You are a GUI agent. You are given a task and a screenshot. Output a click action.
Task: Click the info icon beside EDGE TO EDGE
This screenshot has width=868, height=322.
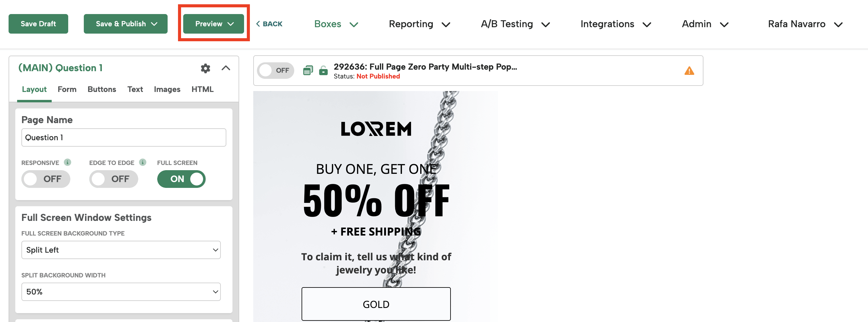pyautogui.click(x=143, y=162)
